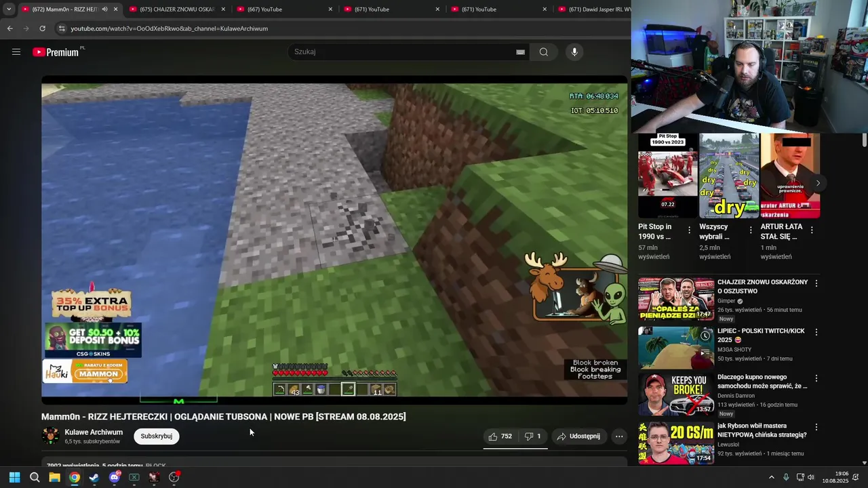The height and width of the screenshot is (488, 868).
Task: Open volume control in system tray
Action: pos(811,477)
